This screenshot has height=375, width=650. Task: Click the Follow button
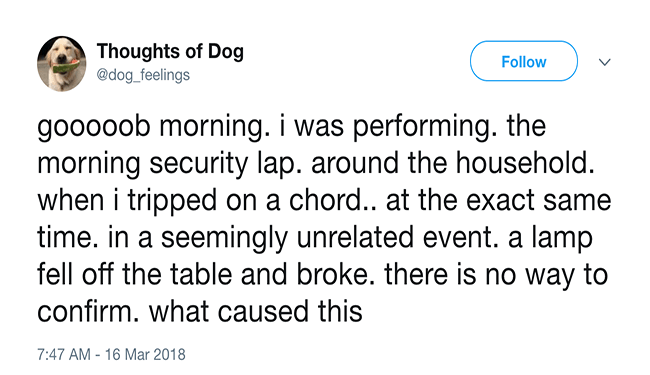[524, 61]
